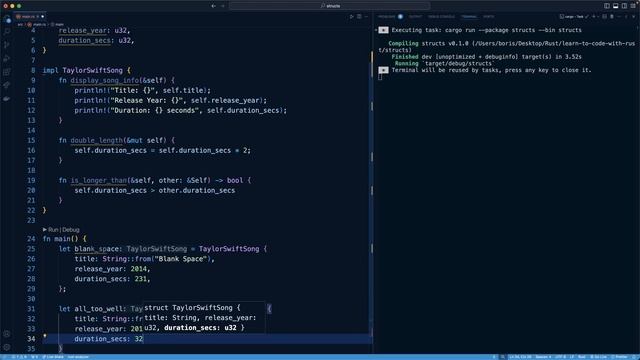Switch to the OUTPUT panel tab
Screen dimensions: 640x360
click(x=415, y=17)
